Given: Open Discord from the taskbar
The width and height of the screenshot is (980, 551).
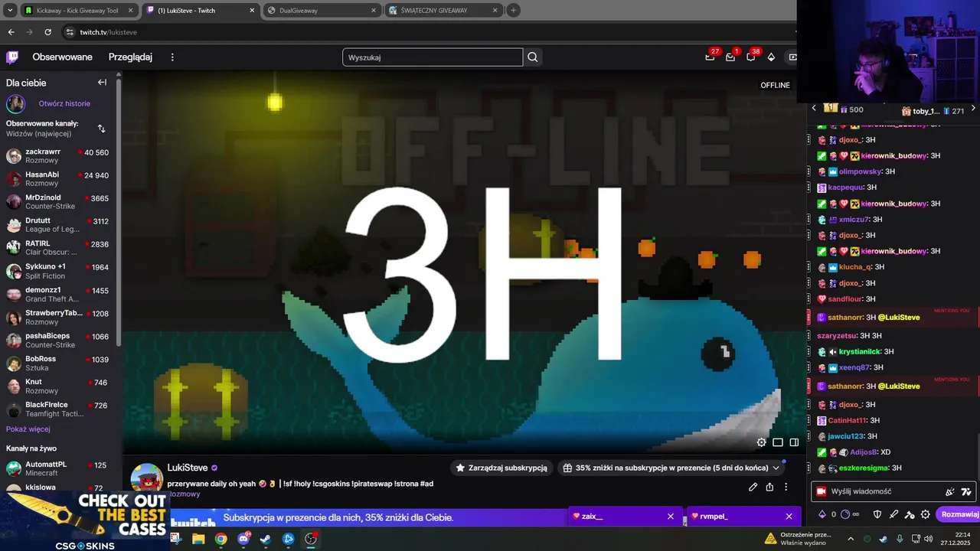Looking at the screenshot, I should pyautogui.click(x=243, y=539).
